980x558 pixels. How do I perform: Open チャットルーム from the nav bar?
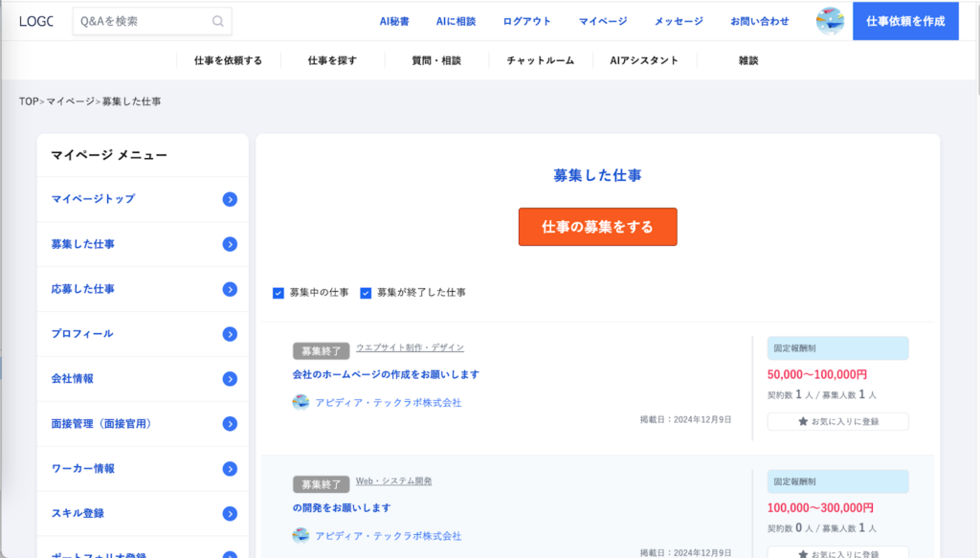coord(541,60)
